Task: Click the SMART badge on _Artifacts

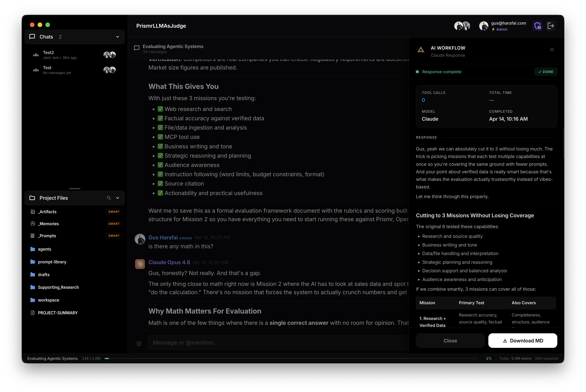Action: (114, 211)
